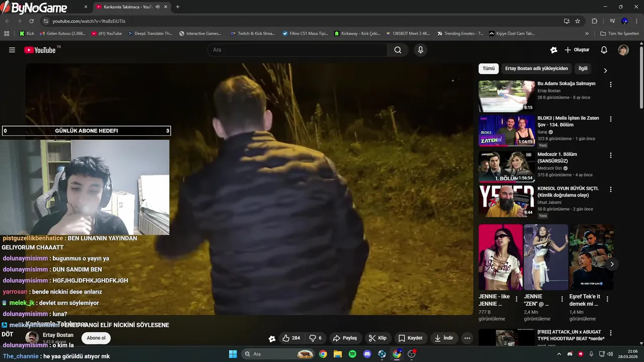Screen dimensions: 644x362
Task: Open Bu Adamı Sokağa Salmayın thumbnail
Action: [507, 96]
